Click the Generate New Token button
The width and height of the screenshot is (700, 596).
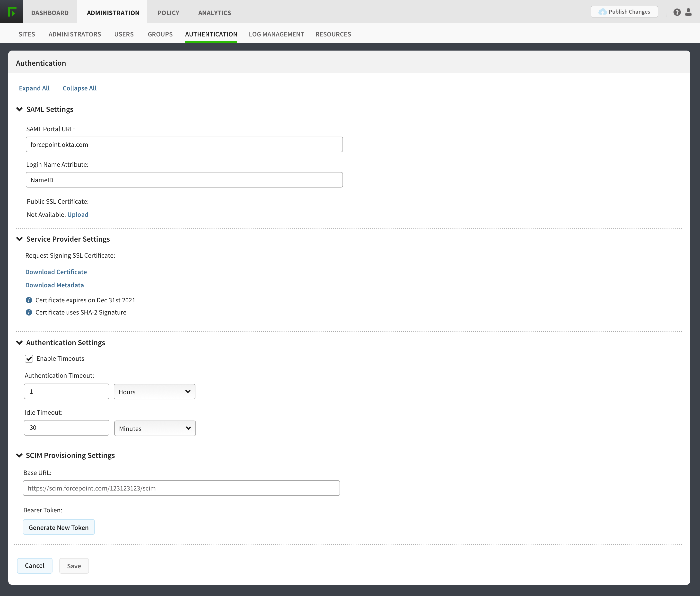[59, 527]
